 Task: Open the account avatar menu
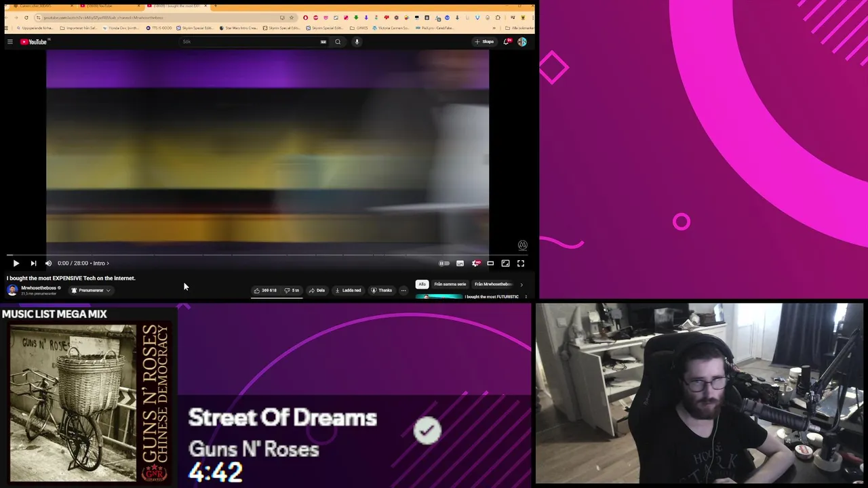click(522, 42)
